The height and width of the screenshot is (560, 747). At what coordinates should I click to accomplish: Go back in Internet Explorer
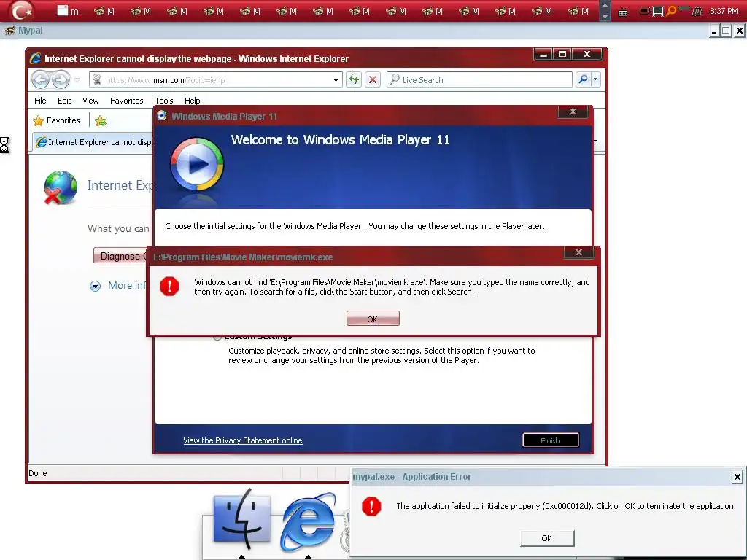(41, 79)
